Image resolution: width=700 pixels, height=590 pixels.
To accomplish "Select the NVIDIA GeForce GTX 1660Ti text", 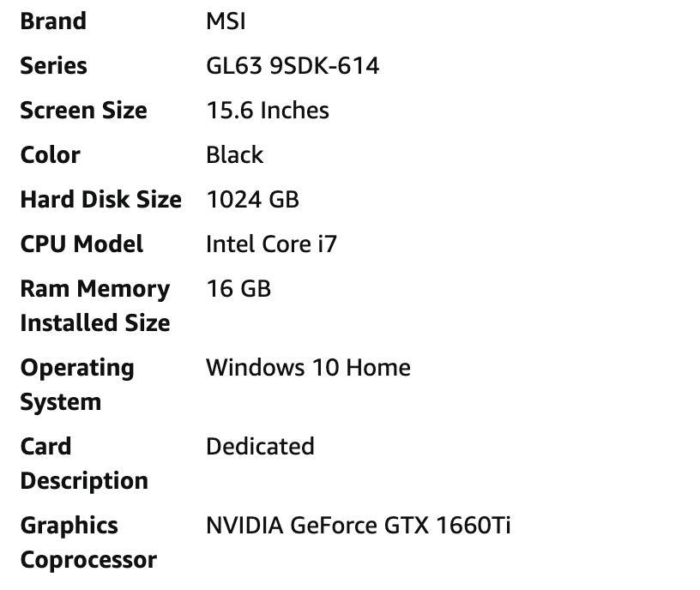I will click(358, 526).
